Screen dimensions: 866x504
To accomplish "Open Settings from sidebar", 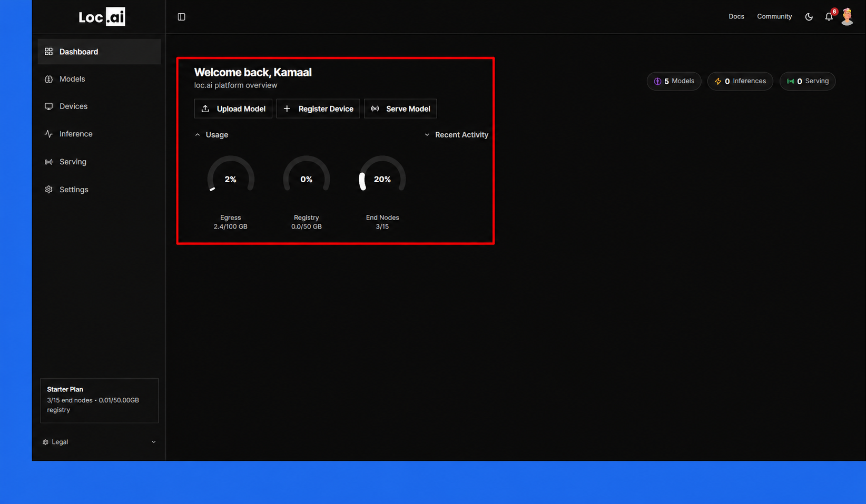I will pyautogui.click(x=99, y=190).
